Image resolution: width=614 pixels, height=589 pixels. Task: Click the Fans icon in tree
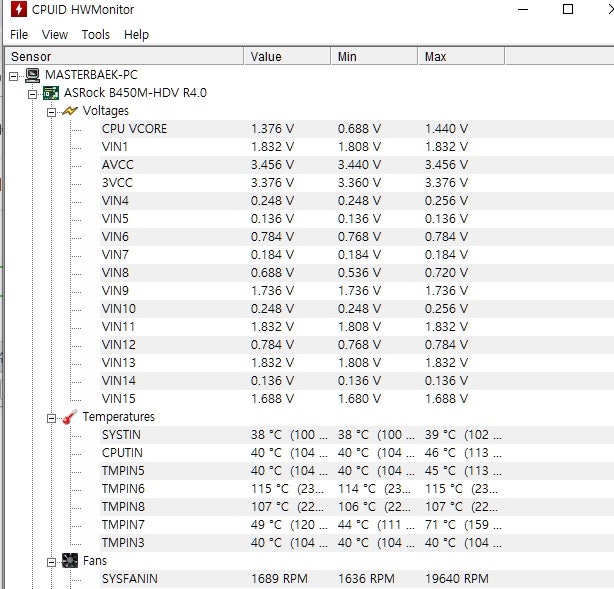coord(70,561)
